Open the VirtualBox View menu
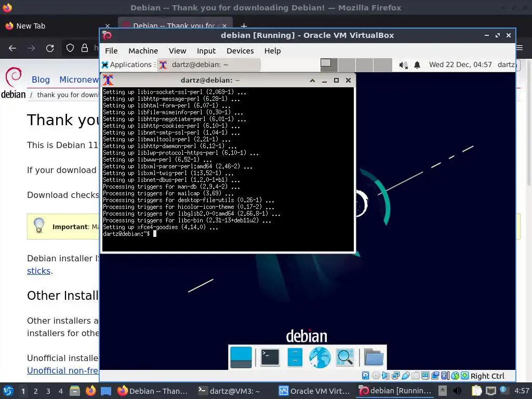The image size is (532, 399). coord(177,51)
